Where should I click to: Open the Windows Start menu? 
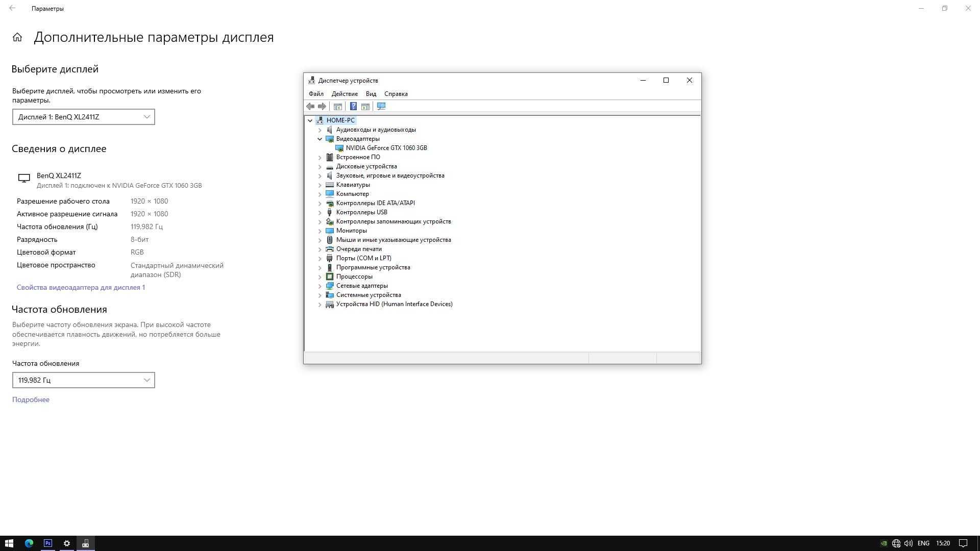click(x=9, y=543)
